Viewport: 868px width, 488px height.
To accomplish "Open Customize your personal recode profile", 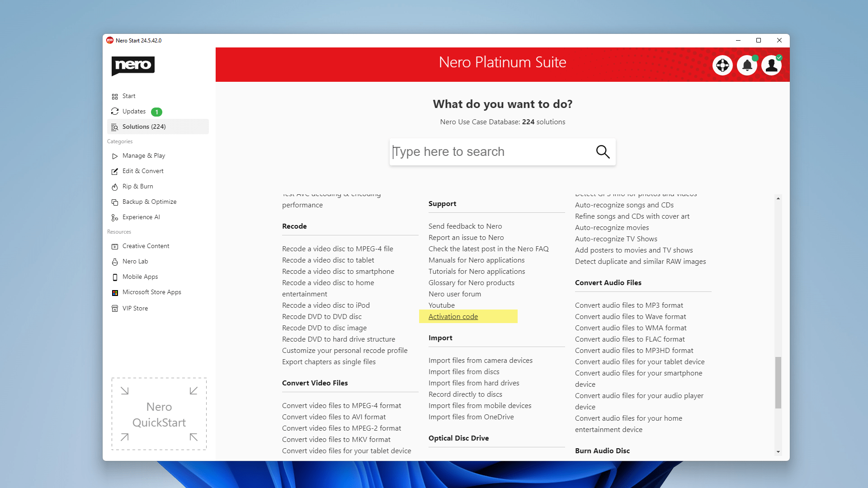I will click(344, 350).
